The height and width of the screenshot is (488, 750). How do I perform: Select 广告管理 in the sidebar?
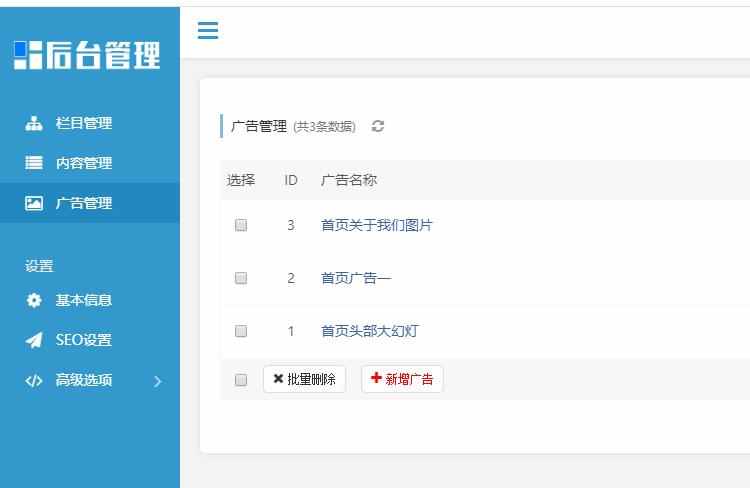click(90, 203)
